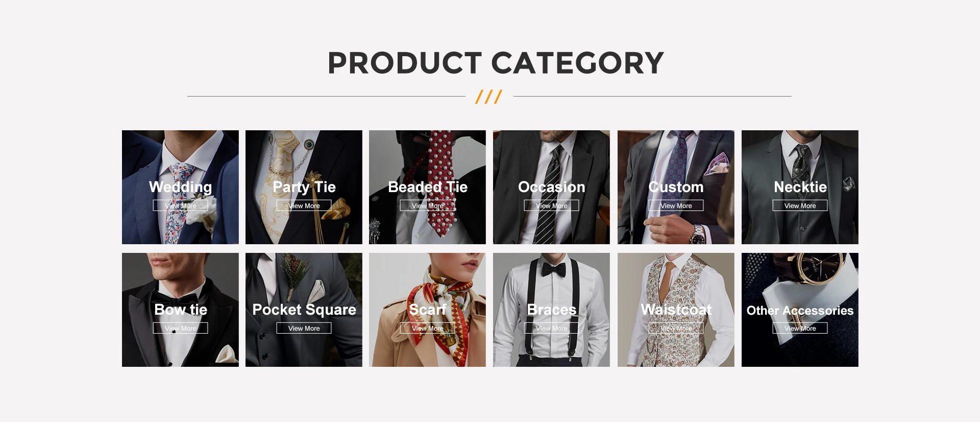The width and height of the screenshot is (980, 422).
Task: Click View More under Beaded Tie
Action: 427,205
